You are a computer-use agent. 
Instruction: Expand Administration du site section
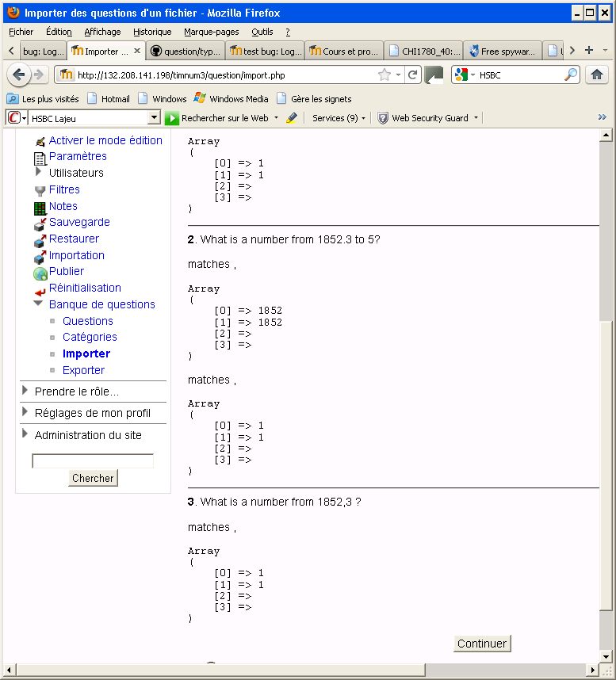[25, 434]
